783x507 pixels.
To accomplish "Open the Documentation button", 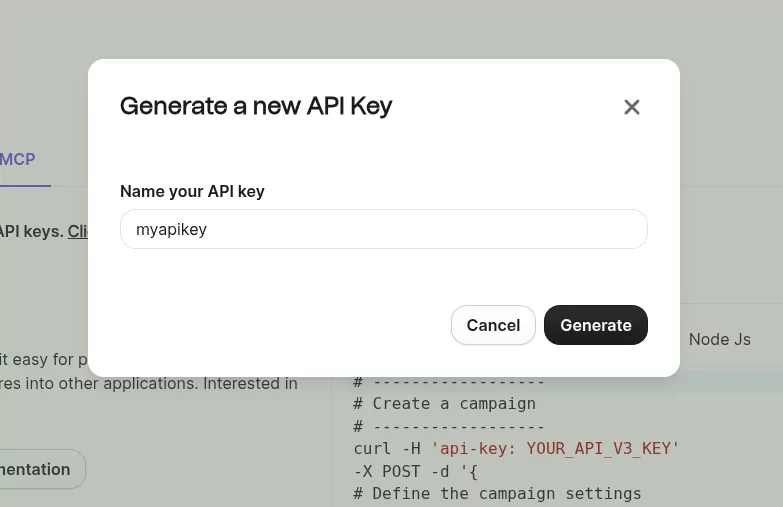I will [x=38, y=469].
